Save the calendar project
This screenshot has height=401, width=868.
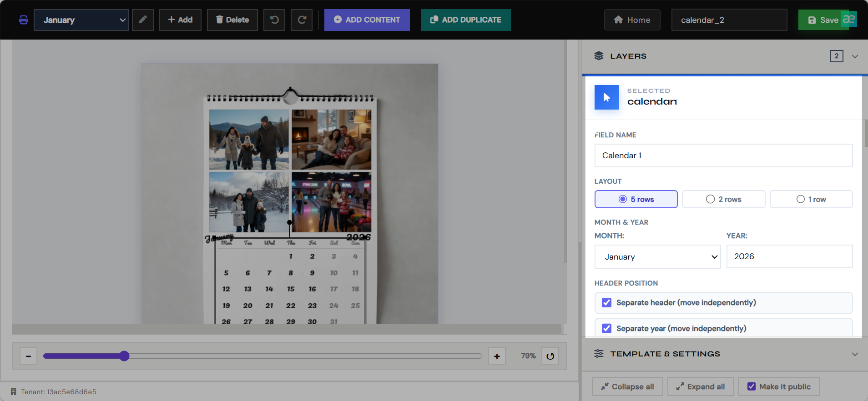click(x=823, y=20)
